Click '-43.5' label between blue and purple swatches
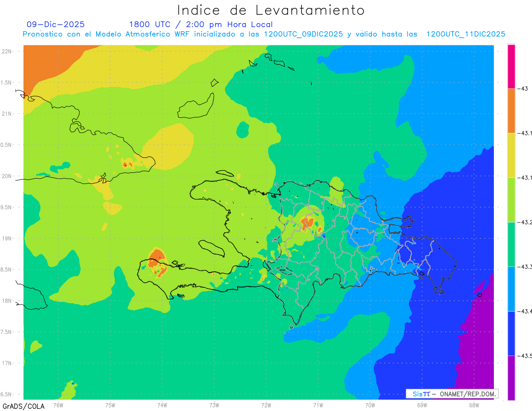The height and width of the screenshot is (411, 532). 525,356
